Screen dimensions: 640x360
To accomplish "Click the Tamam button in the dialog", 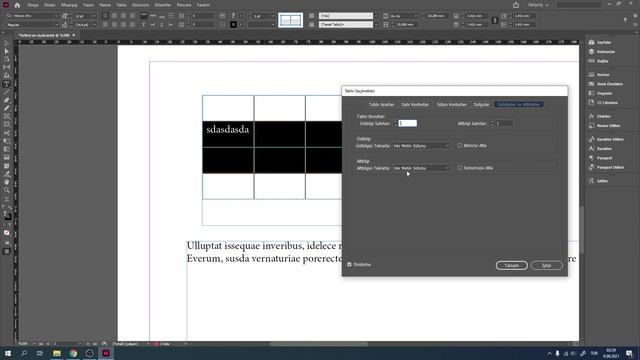I will pos(511,265).
